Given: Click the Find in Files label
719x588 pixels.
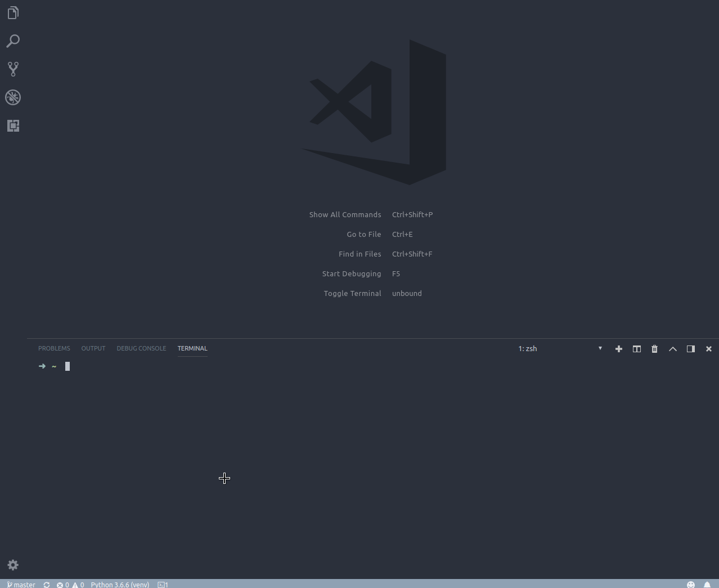Looking at the screenshot, I should pos(360,254).
